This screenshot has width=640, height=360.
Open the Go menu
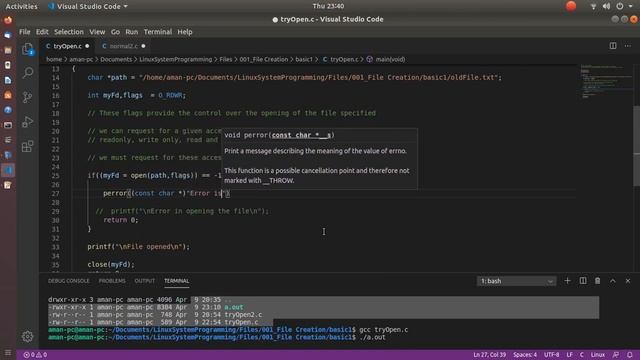[115, 32]
